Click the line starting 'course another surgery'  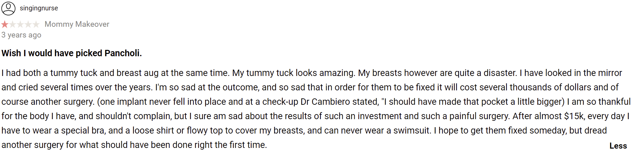(x=316, y=102)
